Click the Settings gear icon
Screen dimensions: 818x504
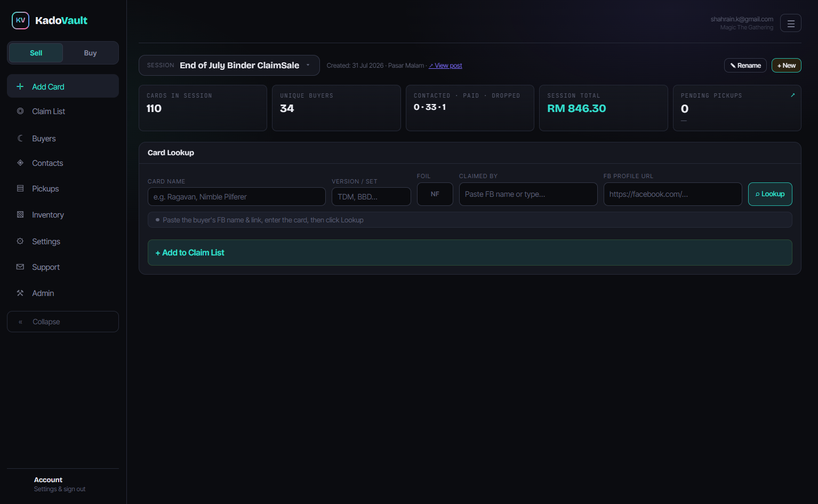pos(20,241)
